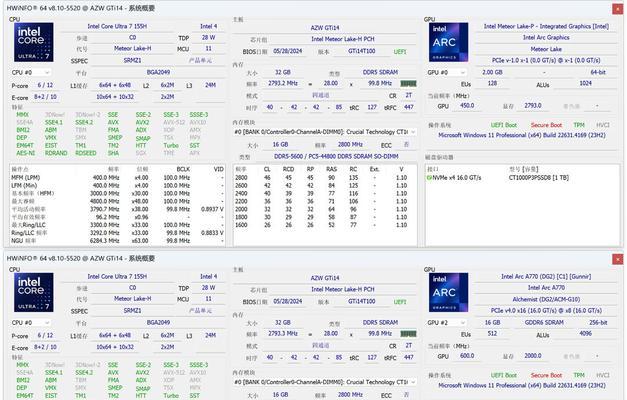Click the Ring/LLC 3292.0 MHz value

[x=105, y=233]
